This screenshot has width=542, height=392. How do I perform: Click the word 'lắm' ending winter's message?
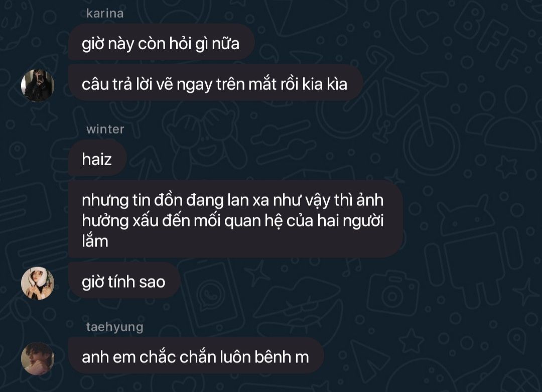[x=95, y=240]
